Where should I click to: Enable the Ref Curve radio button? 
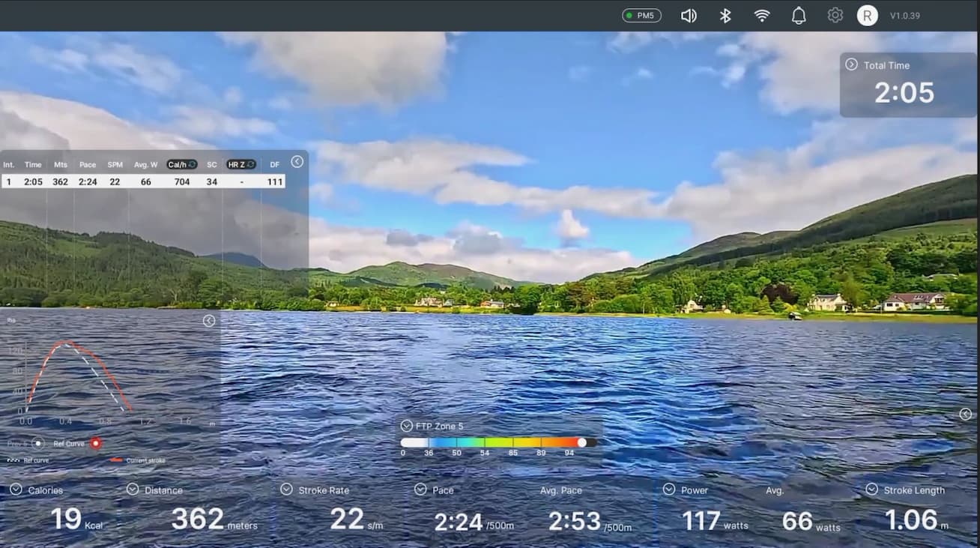pyautogui.click(x=96, y=443)
